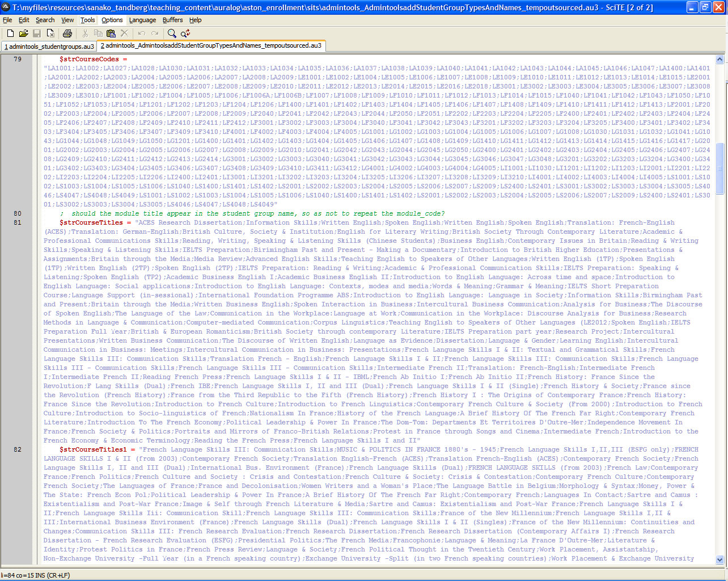Open the Buffers menu
This screenshot has height=581, width=728.
point(172,20)
